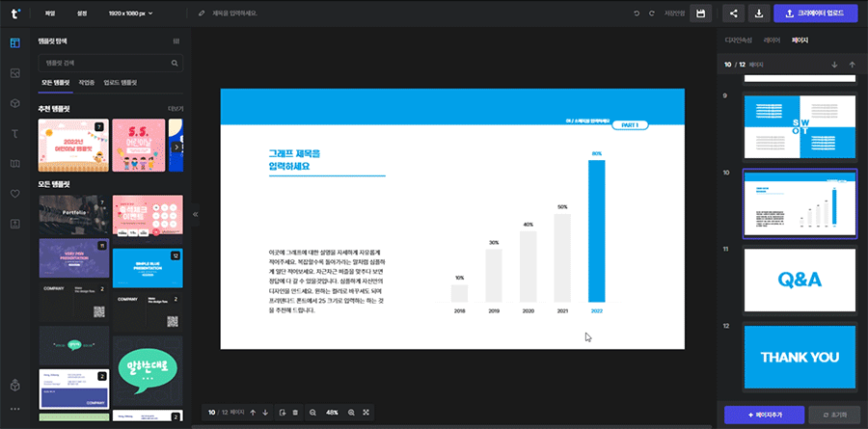Click the redo arrow in top toolbar
This screenshot has width=868, height=429.
(x=652, y=13)
